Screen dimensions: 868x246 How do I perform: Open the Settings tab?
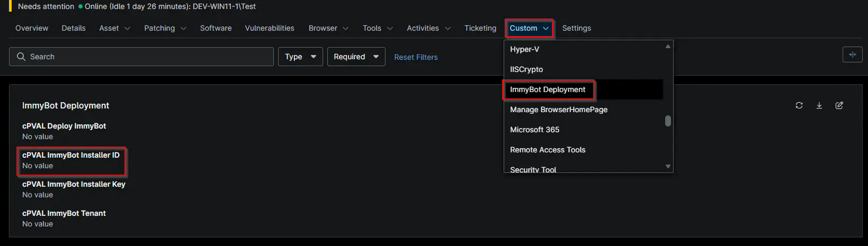pos(576,28)
